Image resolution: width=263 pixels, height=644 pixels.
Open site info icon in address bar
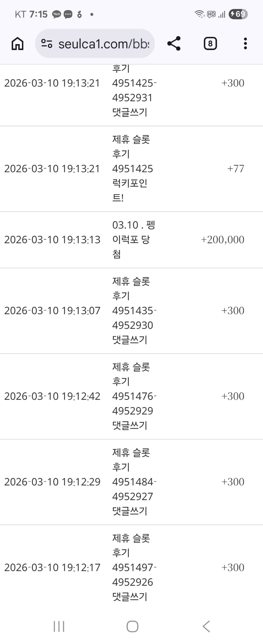tap(47, 43)
